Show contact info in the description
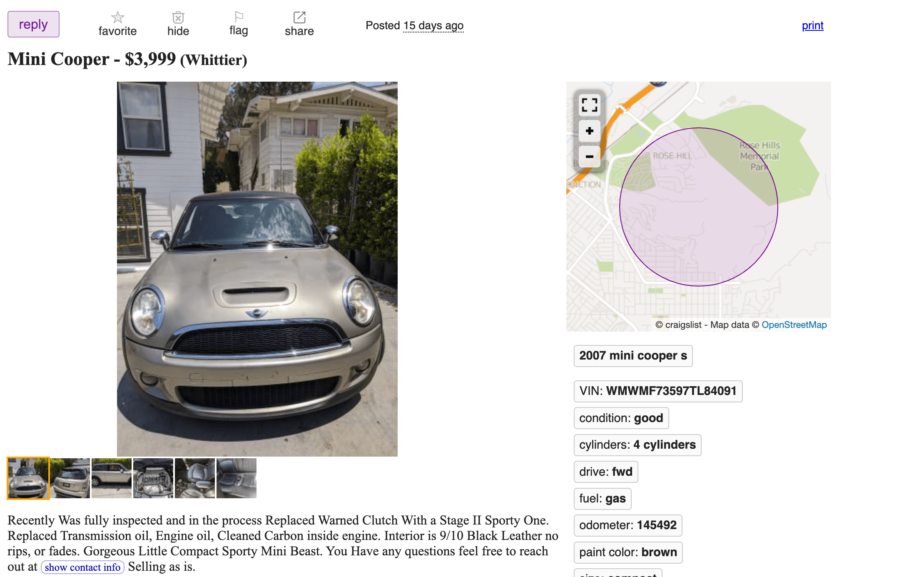Viewport: 924px width, 577px height. [82, 567]
